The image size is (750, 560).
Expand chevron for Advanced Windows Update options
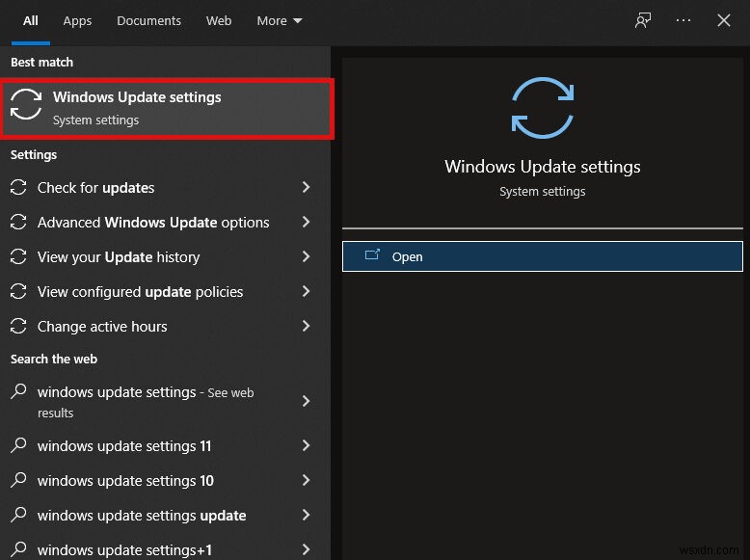click(x=307, y=222)
